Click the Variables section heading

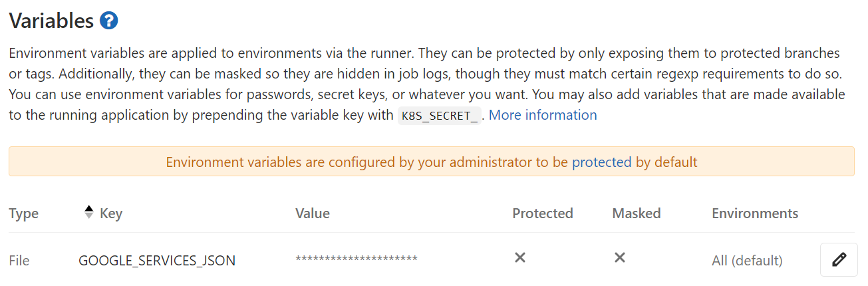(51, 21)
